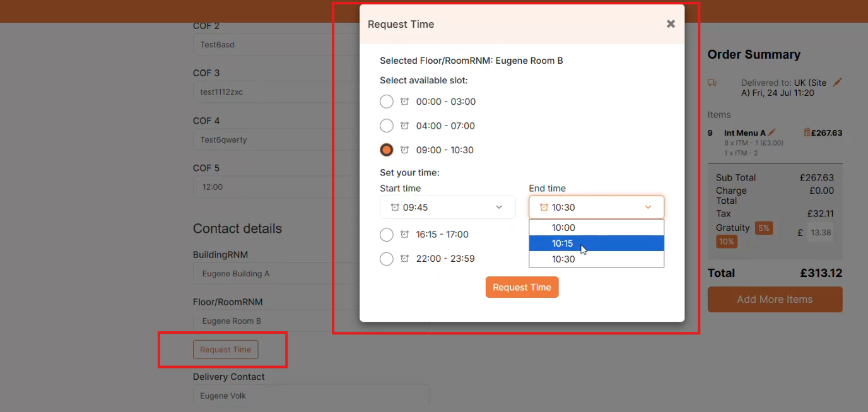Click the clock icon in End time field

(544, 207)
